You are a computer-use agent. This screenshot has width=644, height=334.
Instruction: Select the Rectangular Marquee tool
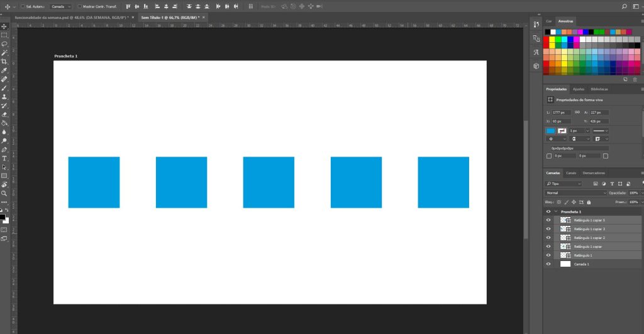pyautogui.click(x=4, y=35)
